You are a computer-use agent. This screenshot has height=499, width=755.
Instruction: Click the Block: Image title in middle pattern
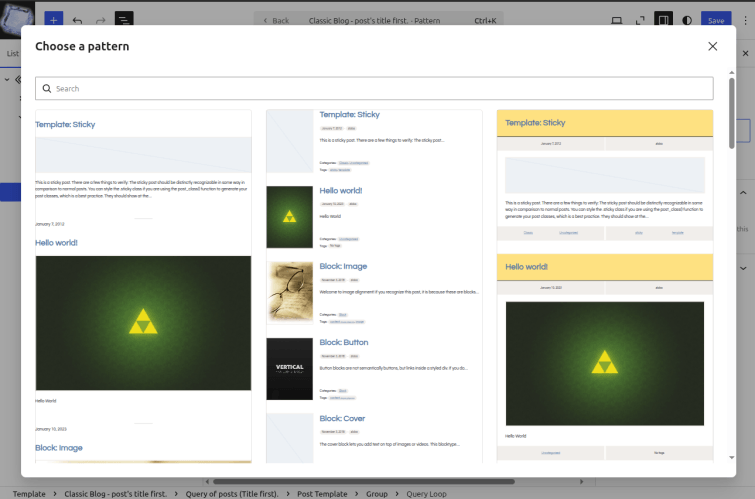pyautogui.click(x=343, y=266)
